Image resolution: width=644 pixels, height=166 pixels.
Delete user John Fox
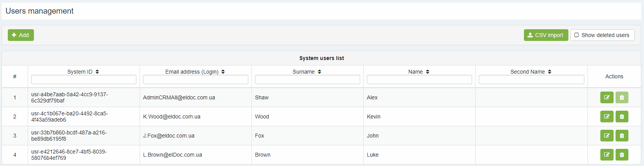tap(622, 136)
